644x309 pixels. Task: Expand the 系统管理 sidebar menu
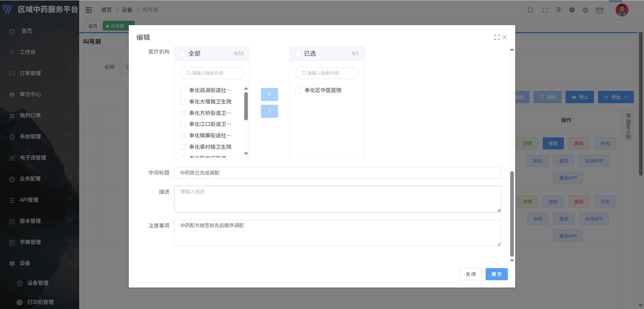(x=40, y=136)
